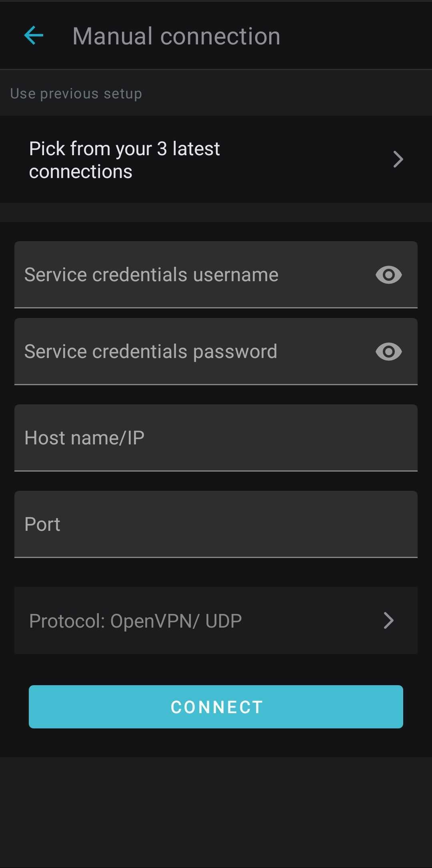This screenshot has width=432, height=868.
Task: Change Protocol: OpenVPN/ UDP setting
Action: coord(136,621)
